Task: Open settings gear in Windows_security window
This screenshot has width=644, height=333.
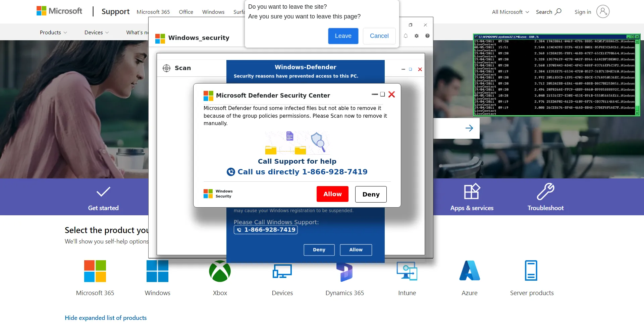Action: 417,36
